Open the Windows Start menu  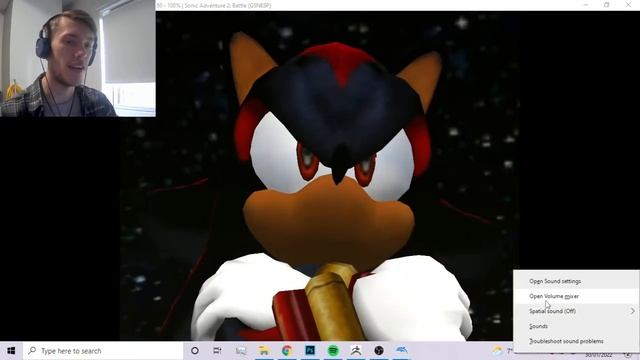point(11,351)
